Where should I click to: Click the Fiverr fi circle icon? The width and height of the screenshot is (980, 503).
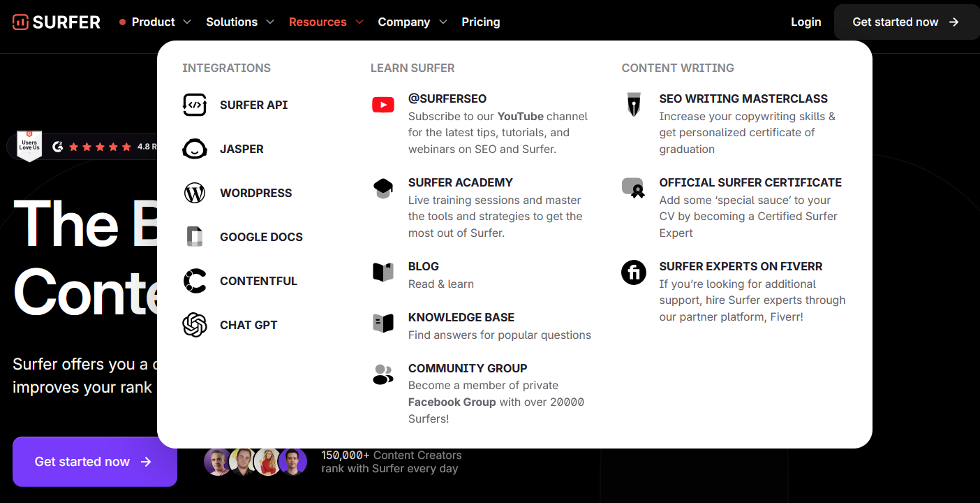tap(634, 272)
